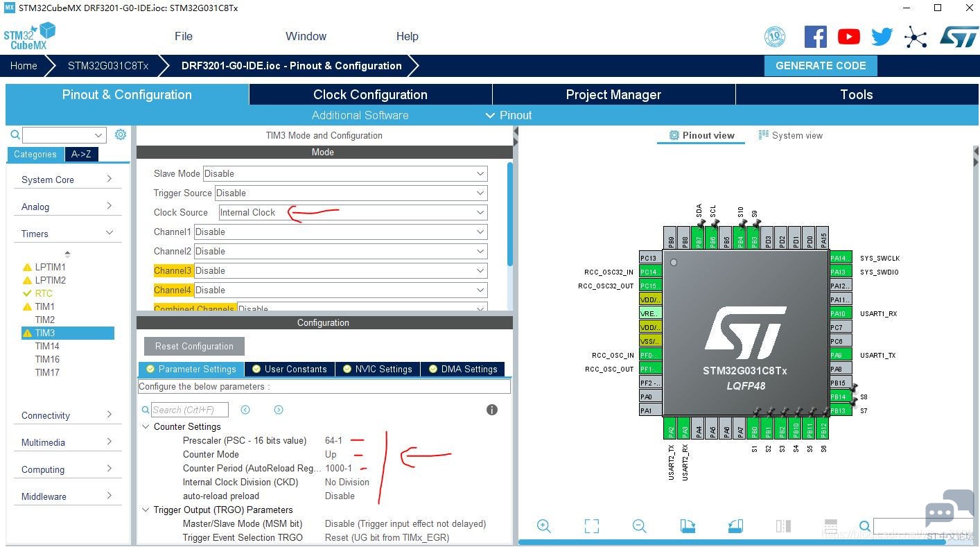Image resolution: width=980 pixels, height=547 pixels.
Task: Open the Clock Source dropdown
Action: [x=353, y=212]
